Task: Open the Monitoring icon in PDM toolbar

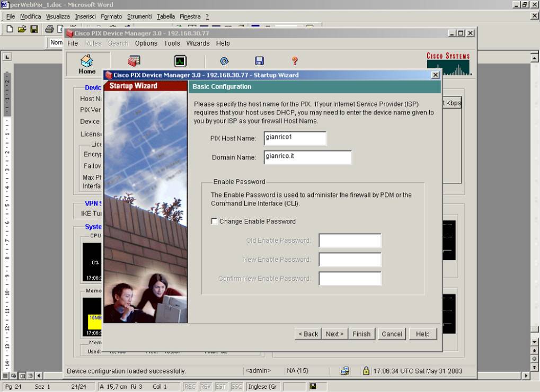Action: [180, 61]
